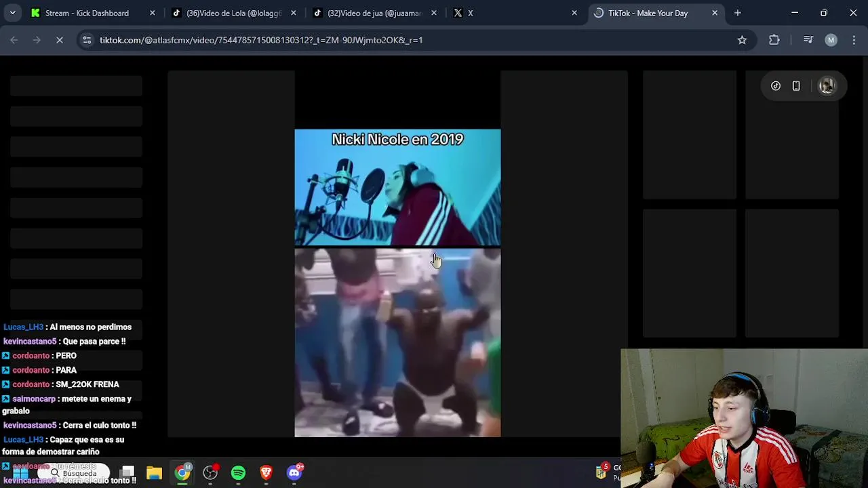Switch to the Stream - Kick Dashboard tab

pyautogui.click(x=87, y=13)
